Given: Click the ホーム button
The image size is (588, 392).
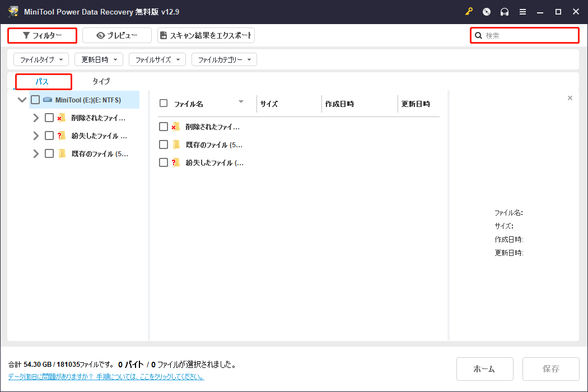Looking at the screenshot, I should pyautogui.click(x=484, y=368).
